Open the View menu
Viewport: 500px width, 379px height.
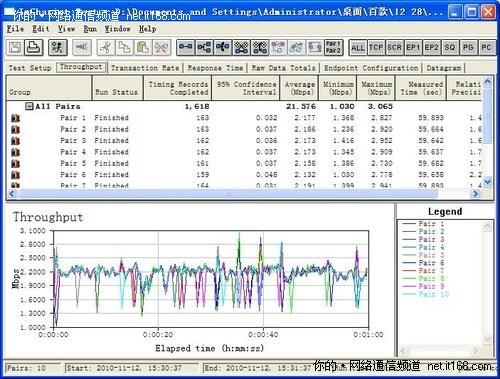pyautogui.click(x=66, y=29)
